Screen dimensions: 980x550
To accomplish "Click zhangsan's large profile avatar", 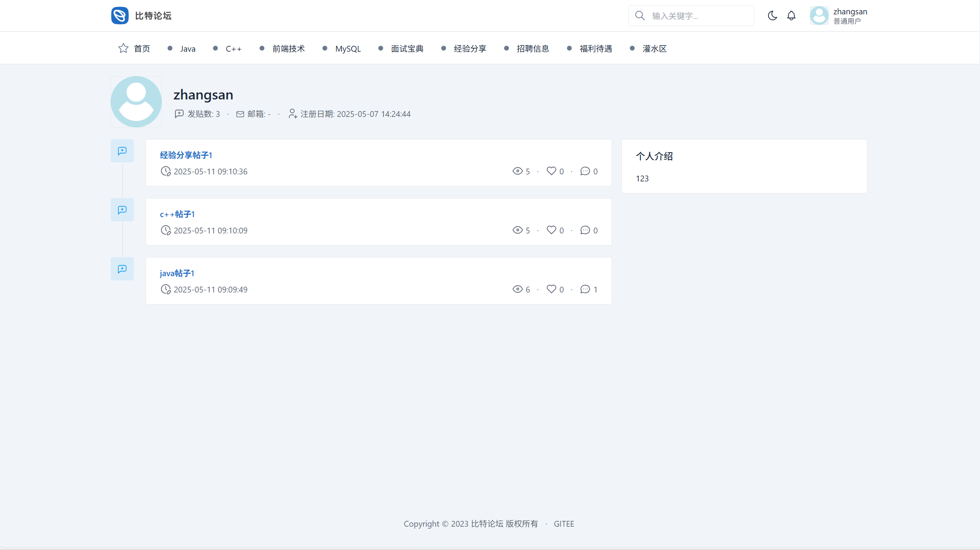I will (x=136, y=102).
